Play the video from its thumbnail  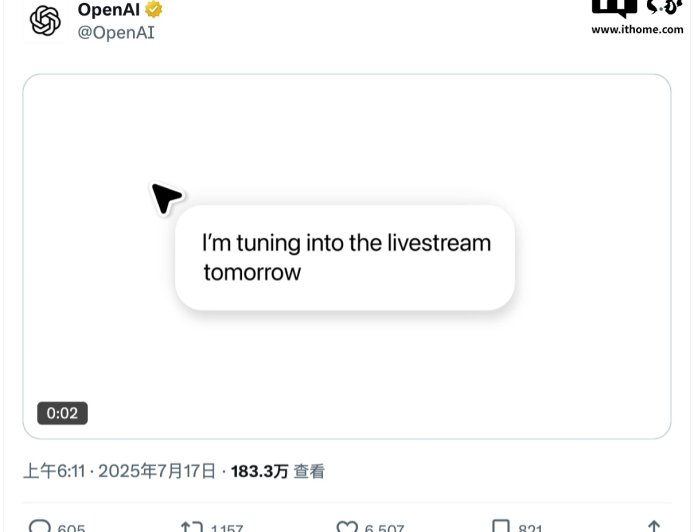point(347,257)
